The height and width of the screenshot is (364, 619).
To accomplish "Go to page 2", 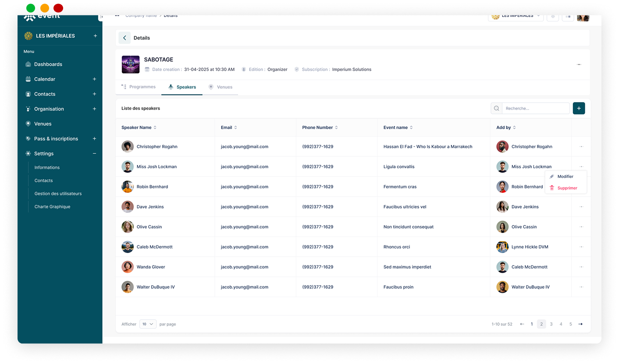I will (x=541, y=325).
